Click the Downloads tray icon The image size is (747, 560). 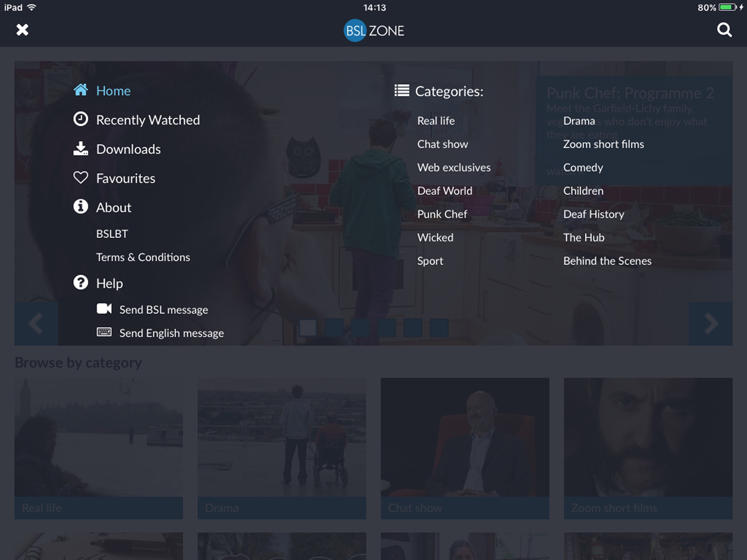click(81, 148)
